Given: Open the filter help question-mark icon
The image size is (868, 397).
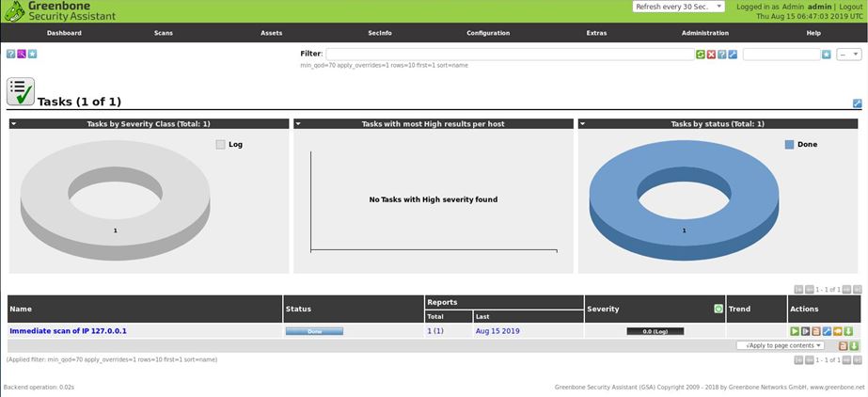Looking at the screenshot, I should pyautogui.click(x=722, y=55).
